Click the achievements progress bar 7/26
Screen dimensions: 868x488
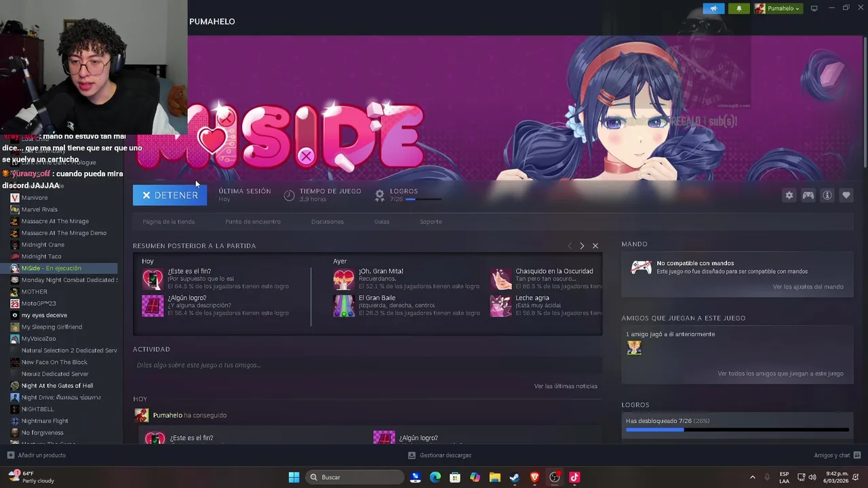tap(737, 430)
